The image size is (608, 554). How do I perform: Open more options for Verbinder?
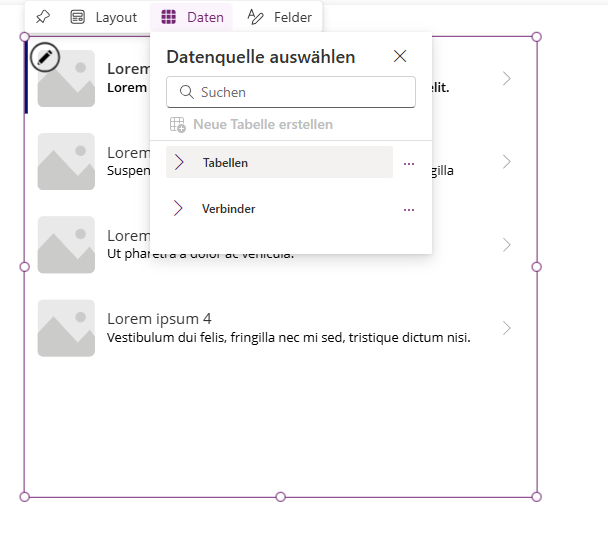click(x=408, y=210)
